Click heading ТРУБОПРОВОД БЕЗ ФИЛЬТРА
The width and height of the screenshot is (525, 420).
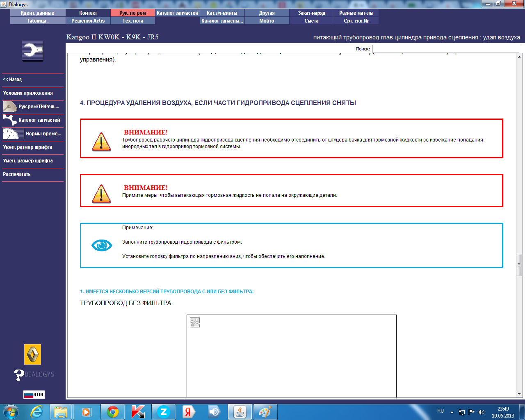[x=126, y=303]
